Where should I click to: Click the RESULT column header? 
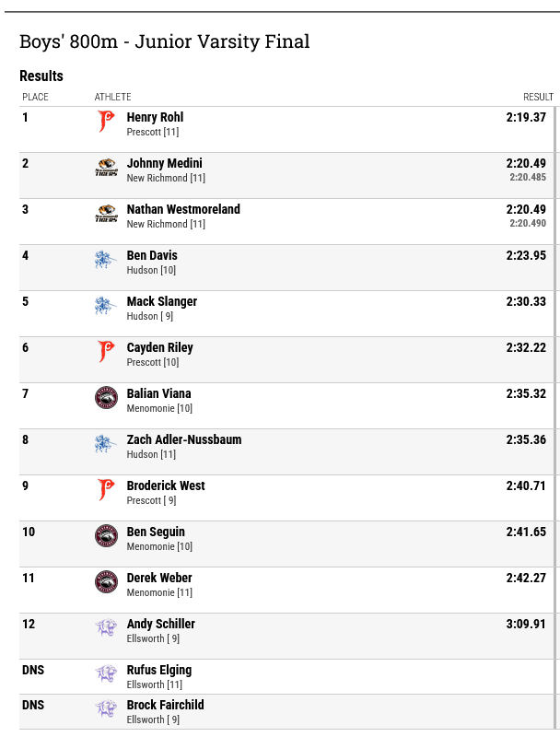539,97
